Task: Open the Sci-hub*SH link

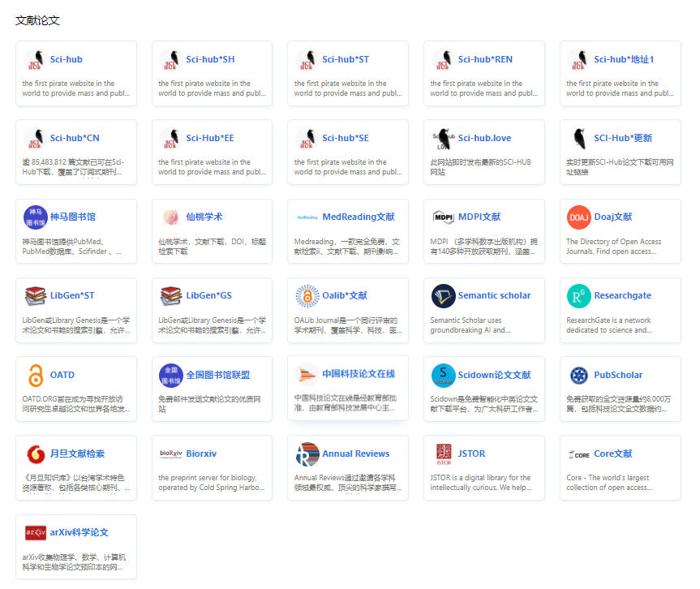Action: tap(210, 59)
